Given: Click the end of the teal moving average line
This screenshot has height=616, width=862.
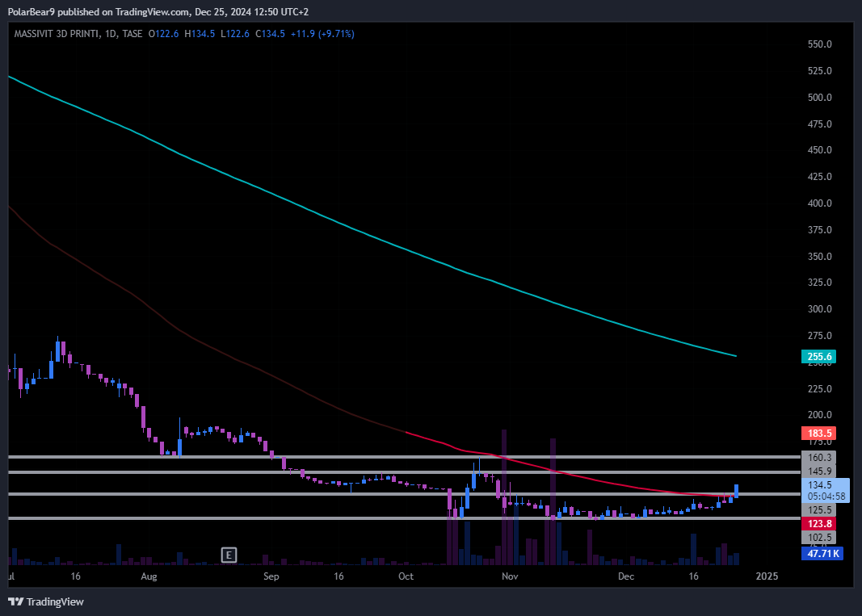Looking at the screenshot, I should click(x=735, y=355).
